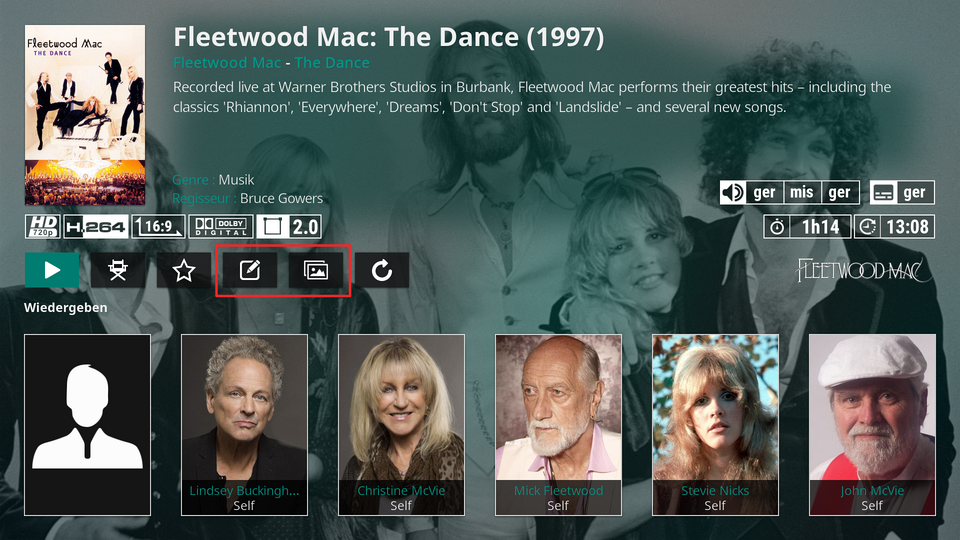This screenshot has width=960, height=540.
Task: Click the speaker audio language icon
Action: [x=733, y=192]
